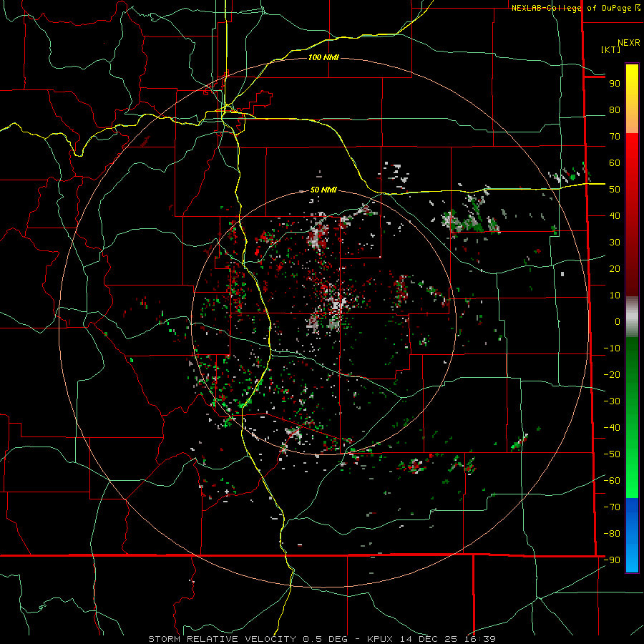Click the NEXLAB-College of DuPage credit text
The height and width of the screenshot is (644, 644).
(576, 8)
